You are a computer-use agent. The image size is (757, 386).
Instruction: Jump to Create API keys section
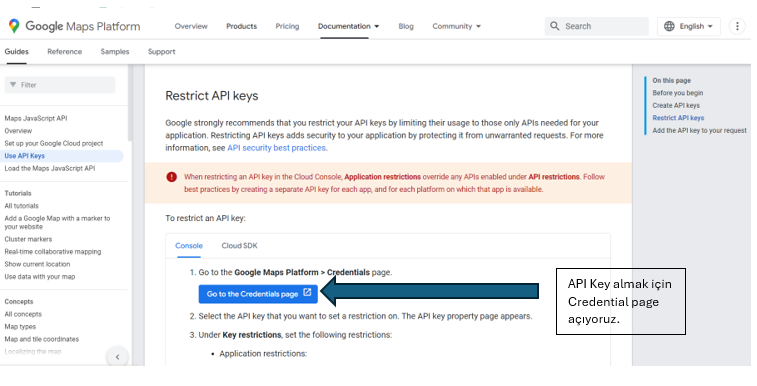tap(676, 105)
